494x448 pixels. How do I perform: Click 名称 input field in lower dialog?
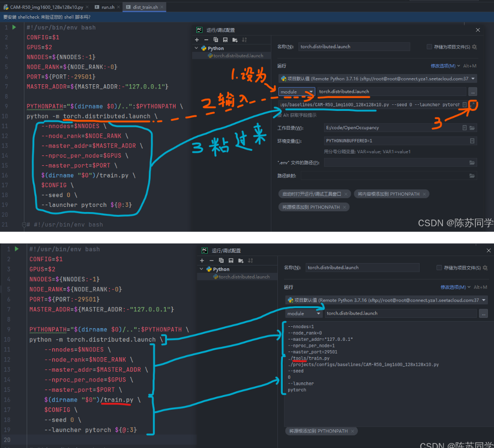362,268
